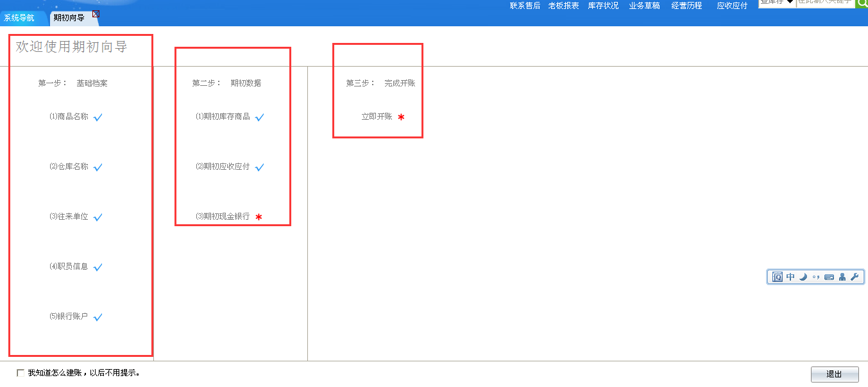Click the green search magnifier icon
The image size is (868, 387).
[x=862, y=3]
